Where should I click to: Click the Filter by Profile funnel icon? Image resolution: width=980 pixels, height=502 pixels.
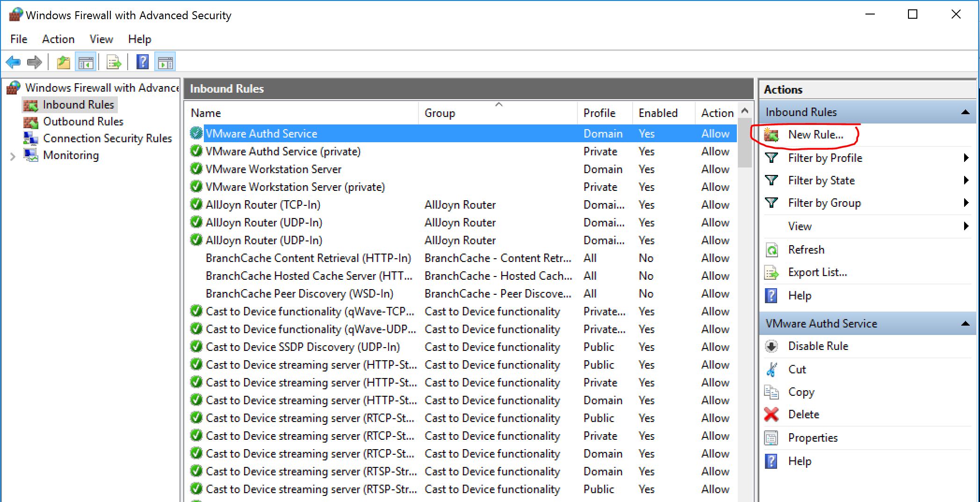pos(771,158)
